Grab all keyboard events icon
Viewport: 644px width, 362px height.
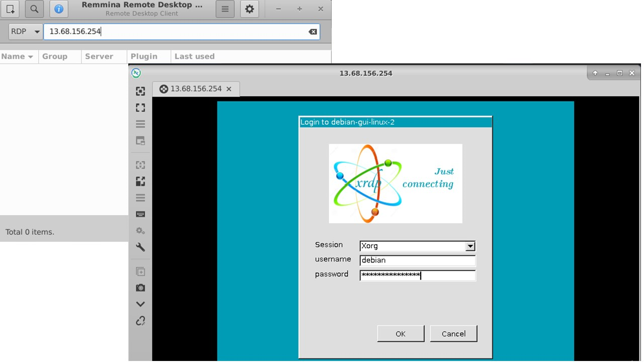[140, 214]
